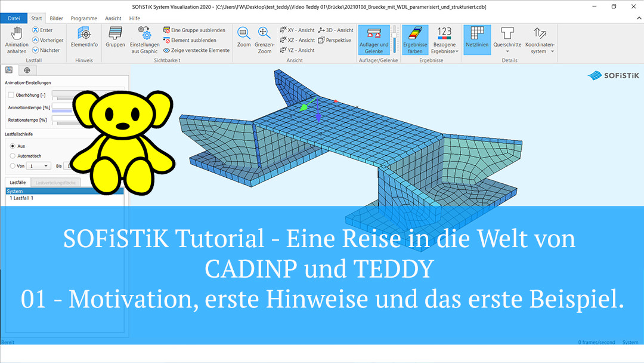This screenshot has width=644, height=363.
Task: Open the Querschnitte tool
Action: coord(507,40)
